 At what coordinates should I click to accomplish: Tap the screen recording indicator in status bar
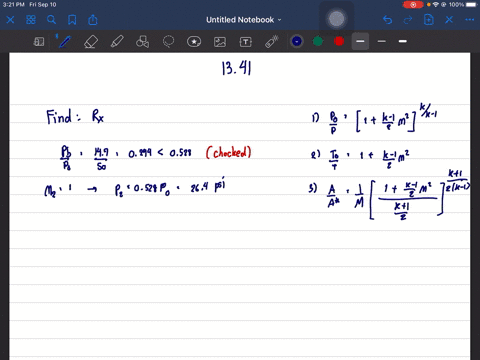pos(413,5)
